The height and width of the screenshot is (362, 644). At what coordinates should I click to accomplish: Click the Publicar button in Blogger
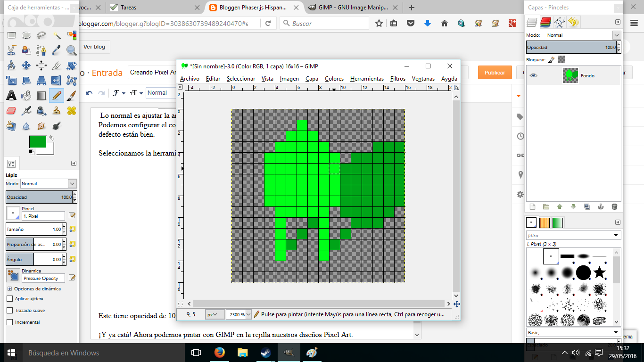click(x=495, y=73)
